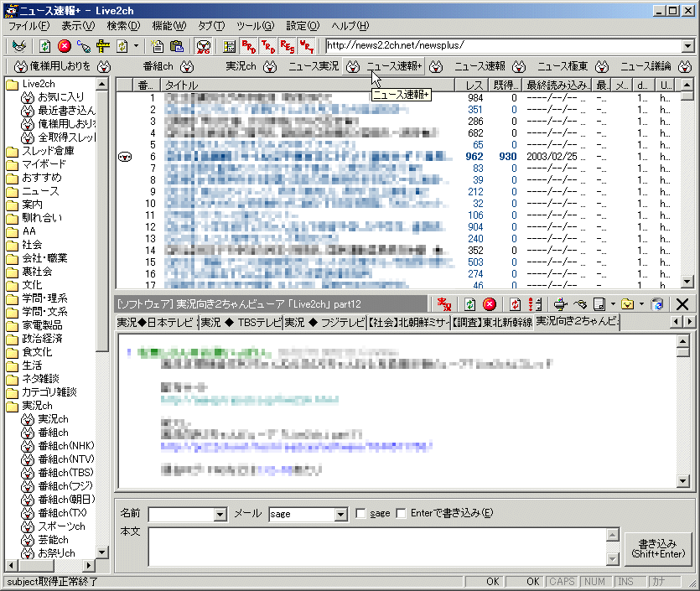The image size is (700, 591).
Task: Click the RES toolbar icon
Action: (288, 45)
